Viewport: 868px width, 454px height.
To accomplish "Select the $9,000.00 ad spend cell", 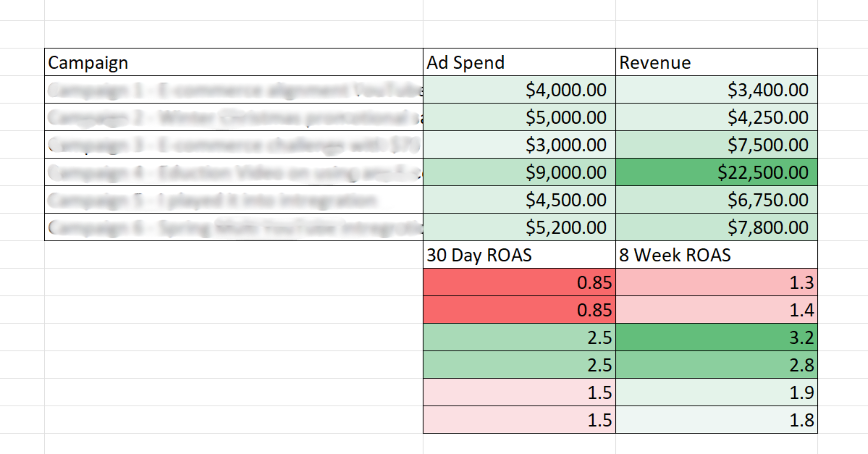I will pos(519,172).
